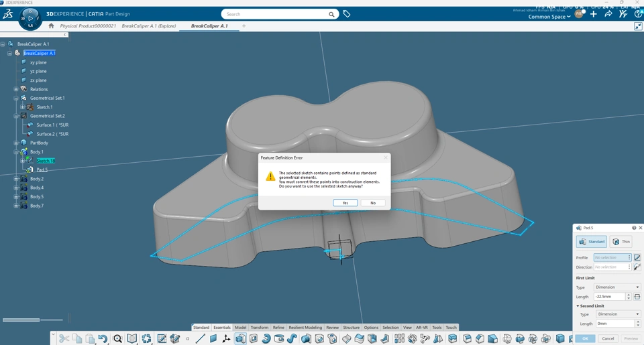The width and height of the screenshot is (644, 345).
Task: Click the expand viewport icon
Action: pos(638,26)
